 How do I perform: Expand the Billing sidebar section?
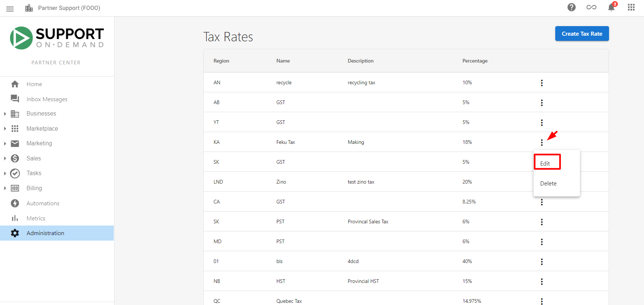pos(5,188)
